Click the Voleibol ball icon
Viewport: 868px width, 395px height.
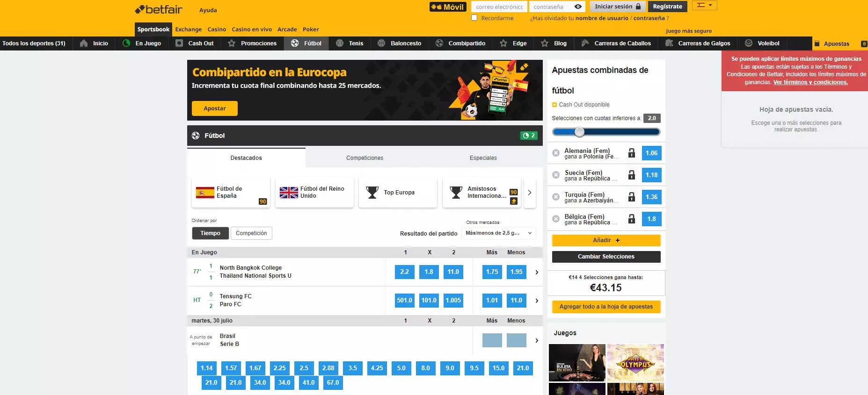point(749,43)
